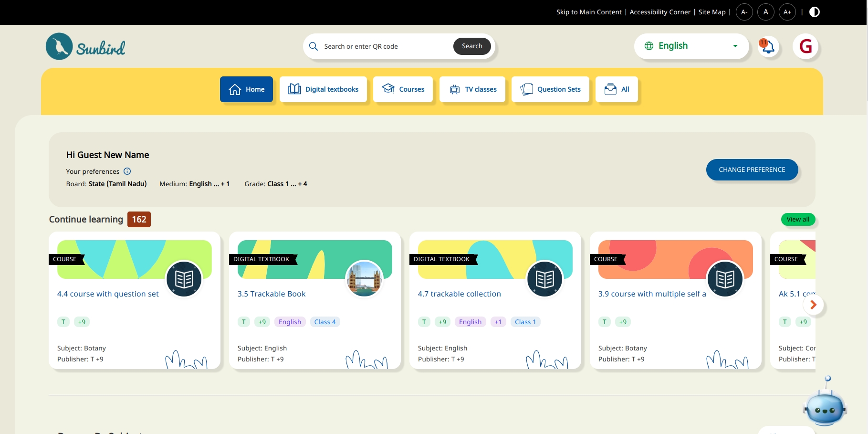Click the search magnifier icon
This screenshot has width=868, height=434.
(314, 46)
